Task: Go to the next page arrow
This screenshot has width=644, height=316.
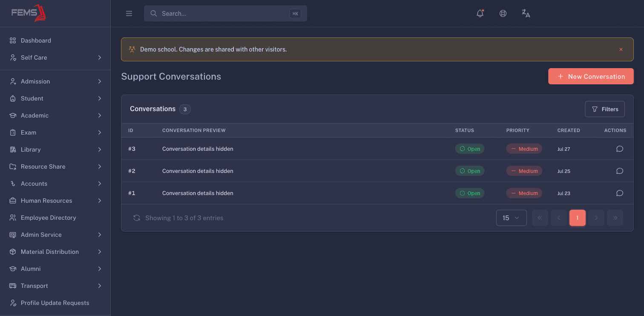Action: tap(596, 218)
